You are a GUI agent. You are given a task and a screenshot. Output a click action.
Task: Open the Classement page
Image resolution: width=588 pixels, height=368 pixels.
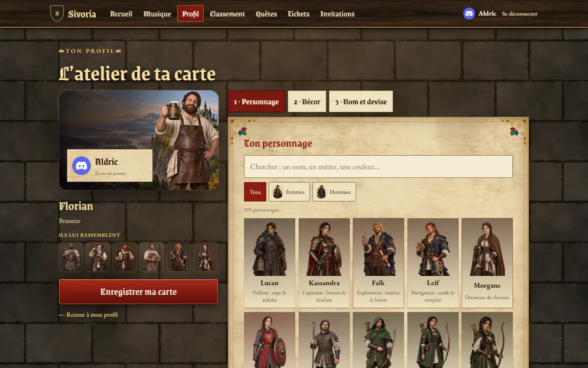(228, 14)
